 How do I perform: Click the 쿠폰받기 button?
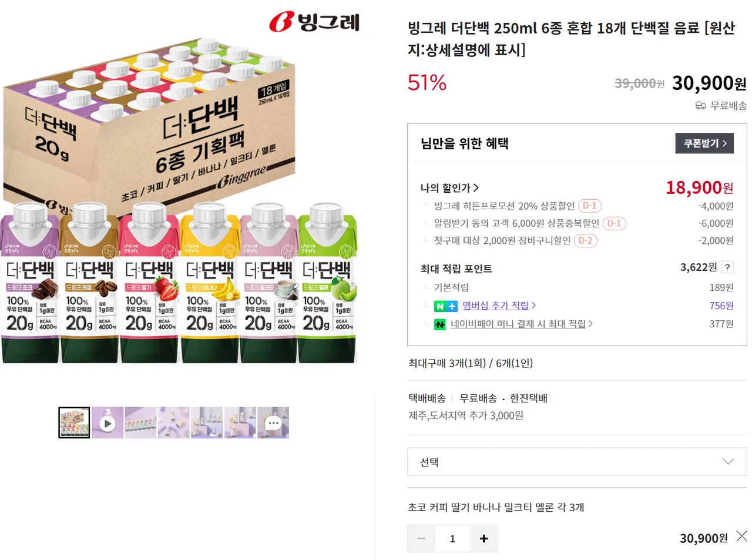704,143
